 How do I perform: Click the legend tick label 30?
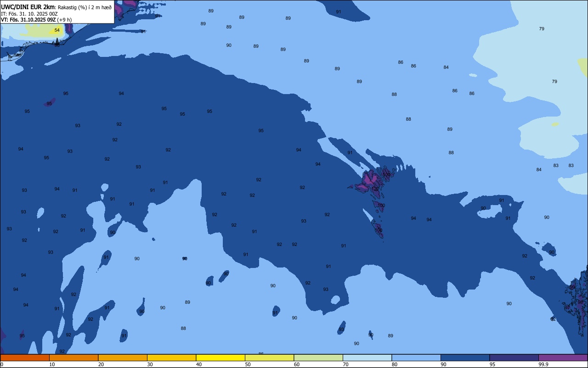click(150, 364)
